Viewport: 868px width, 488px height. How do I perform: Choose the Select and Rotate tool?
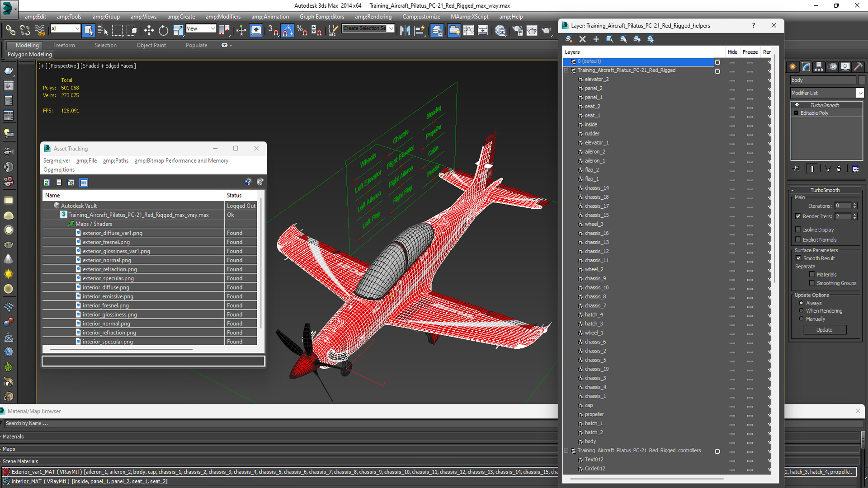[163, 30]
